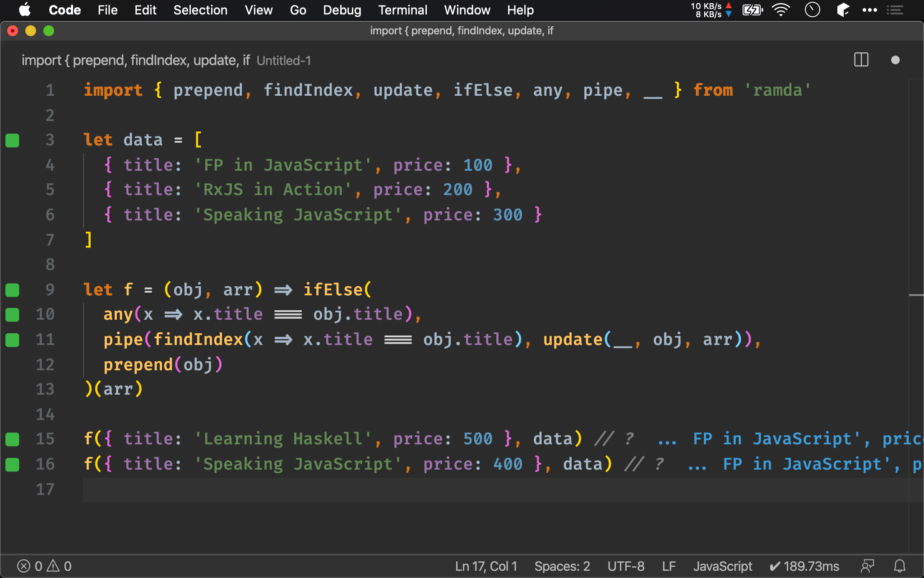
Task: Open the Code application menu
Action: (x=65, y=10)
